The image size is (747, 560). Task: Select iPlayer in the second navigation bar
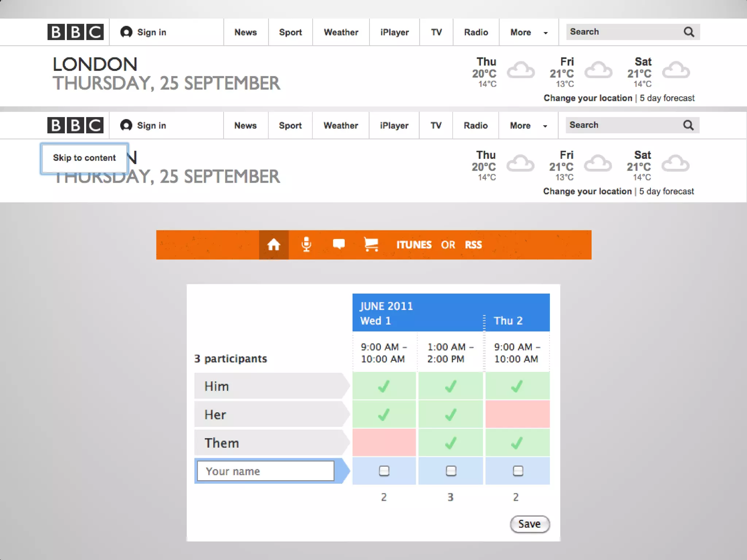point(394,125)
